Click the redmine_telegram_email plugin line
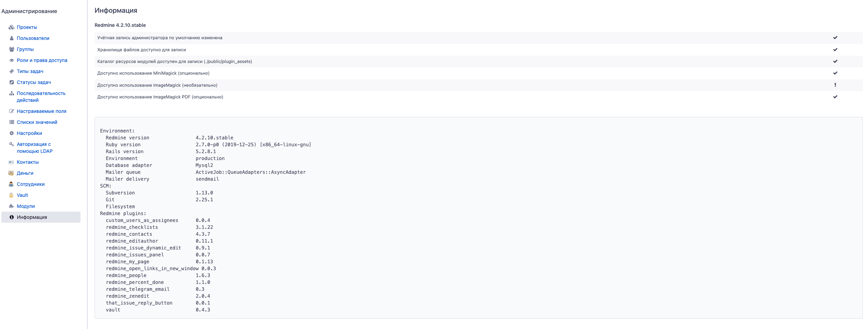Screen dimensions: 868x329 [155, 289]
